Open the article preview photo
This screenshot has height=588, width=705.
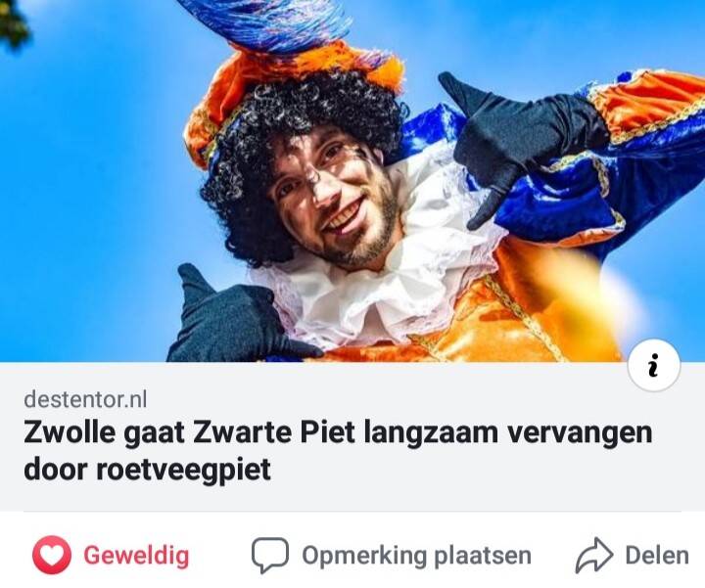coord(352,181)
